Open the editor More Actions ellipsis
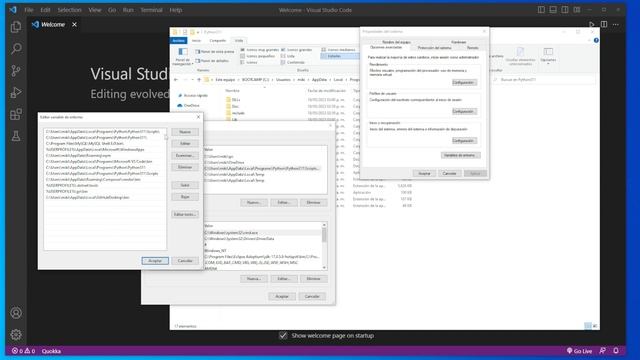 pyautogui.click(x=616, y=24)
